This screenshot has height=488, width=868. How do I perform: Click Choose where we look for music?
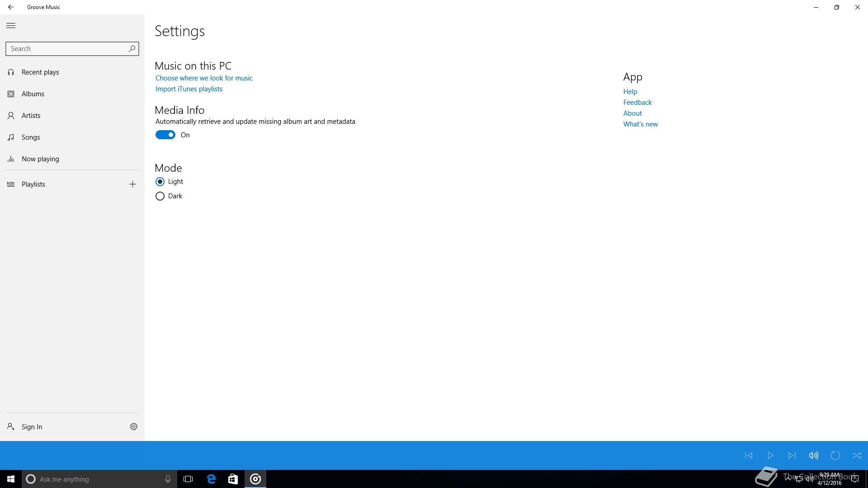pos(204,78)
